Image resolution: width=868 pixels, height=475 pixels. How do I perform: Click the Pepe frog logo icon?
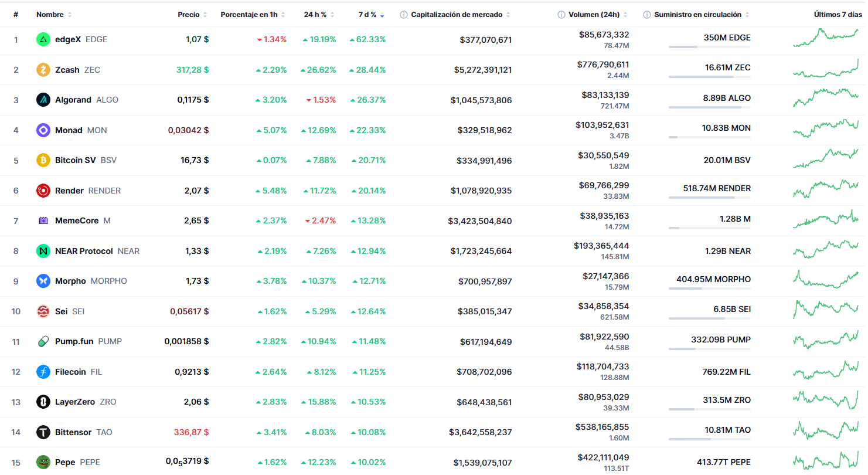pos(43,462)
